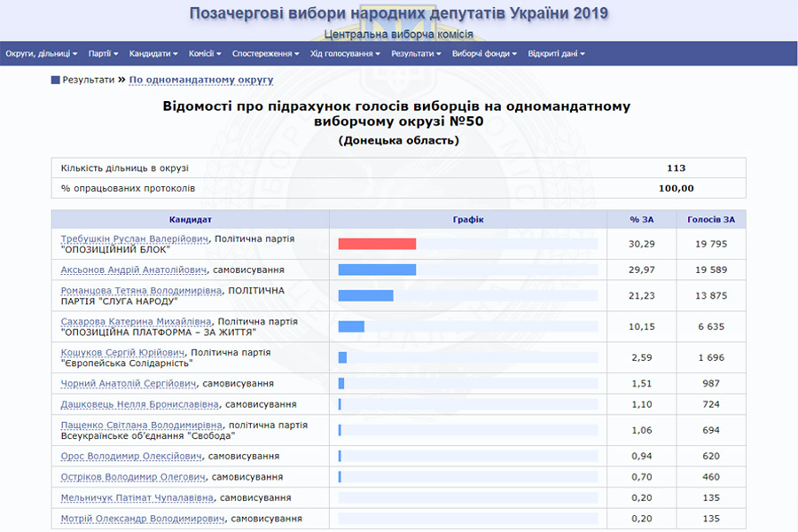Open the Результати dropdown menu
This screenshot has height=532, width=798.
(x=416, y=53)
